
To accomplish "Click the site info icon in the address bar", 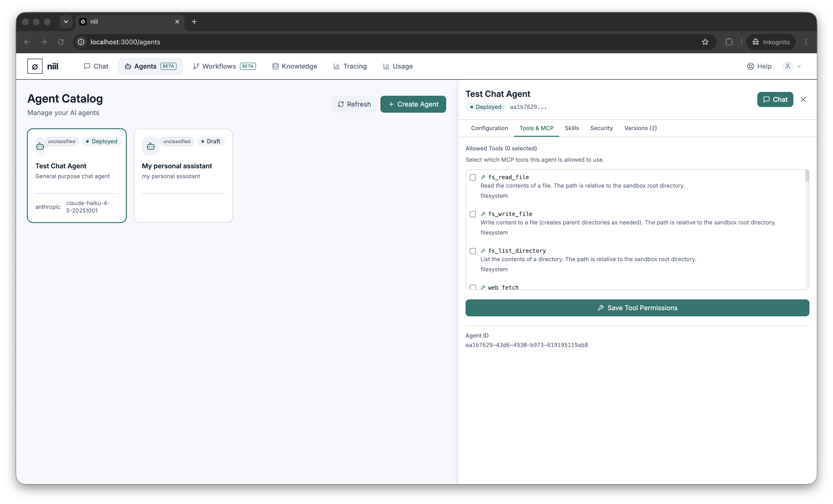I will 81,42.
